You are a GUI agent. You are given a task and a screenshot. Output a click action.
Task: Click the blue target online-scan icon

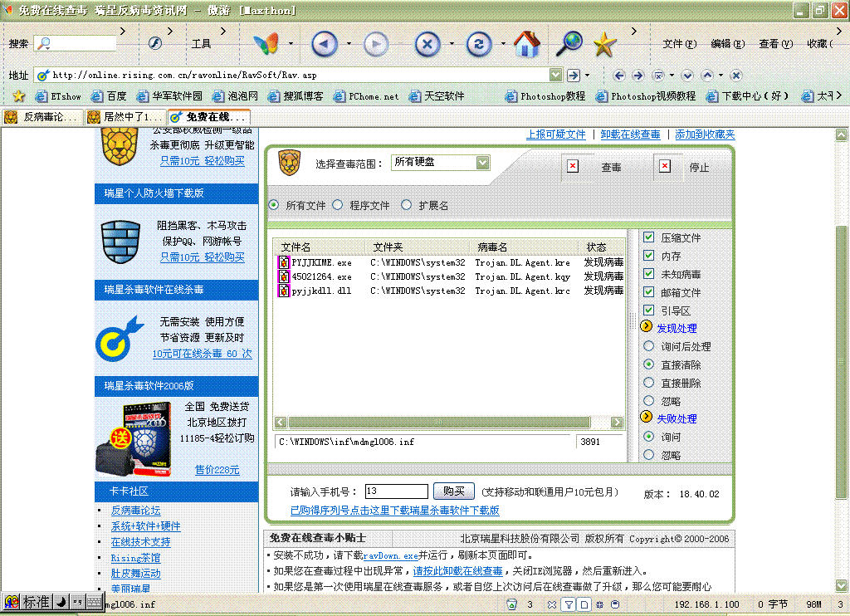pyautogui.click(x=120, y=339)
